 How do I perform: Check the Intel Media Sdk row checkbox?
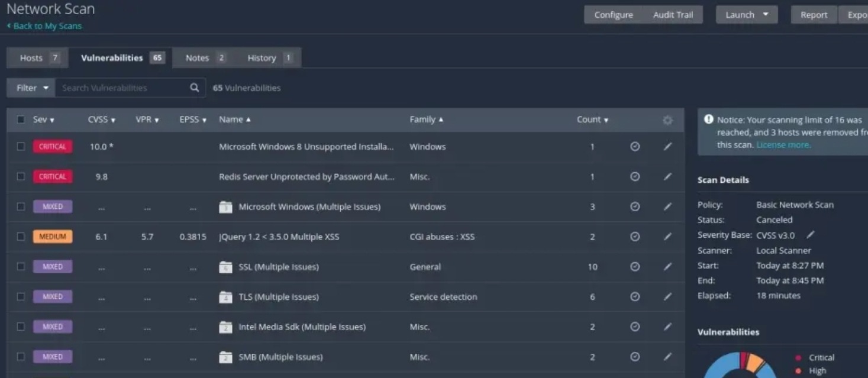tap(21, 327)
